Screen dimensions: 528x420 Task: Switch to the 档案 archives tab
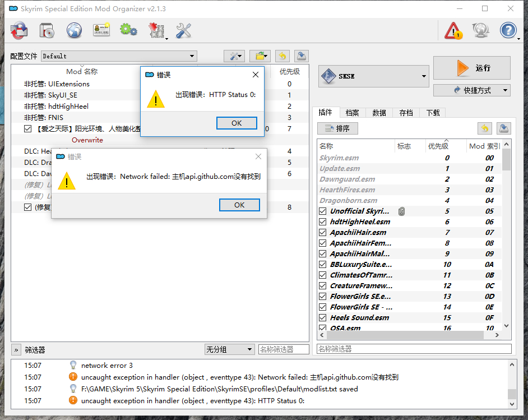click(352, 113)
